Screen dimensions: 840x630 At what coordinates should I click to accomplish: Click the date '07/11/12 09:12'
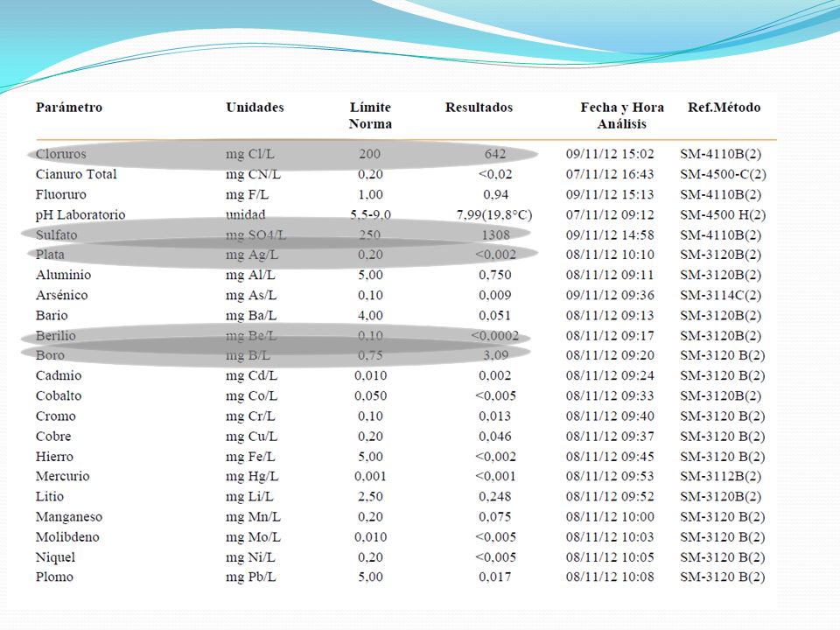[x=610, y=215]
